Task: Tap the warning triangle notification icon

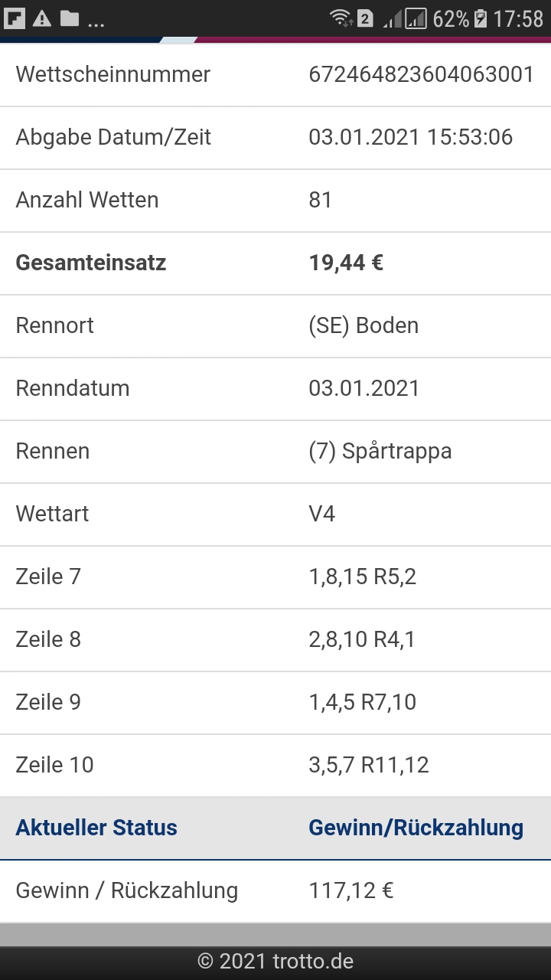Action: click(42, 18)
